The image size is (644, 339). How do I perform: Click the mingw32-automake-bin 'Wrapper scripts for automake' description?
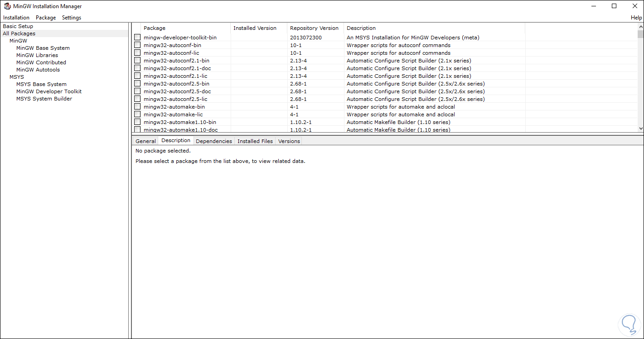(x=401, y=107)
